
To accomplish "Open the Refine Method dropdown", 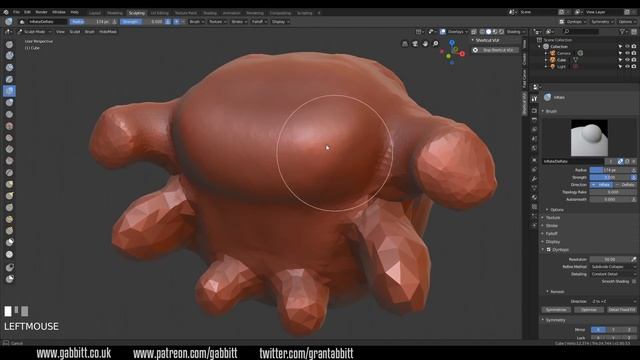I will click(x=613, y=267).
